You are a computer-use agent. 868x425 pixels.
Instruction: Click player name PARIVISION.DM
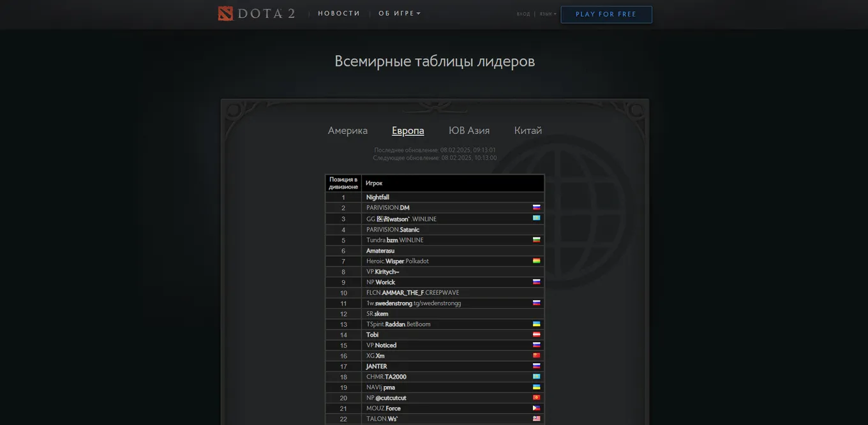pos(388,207)
